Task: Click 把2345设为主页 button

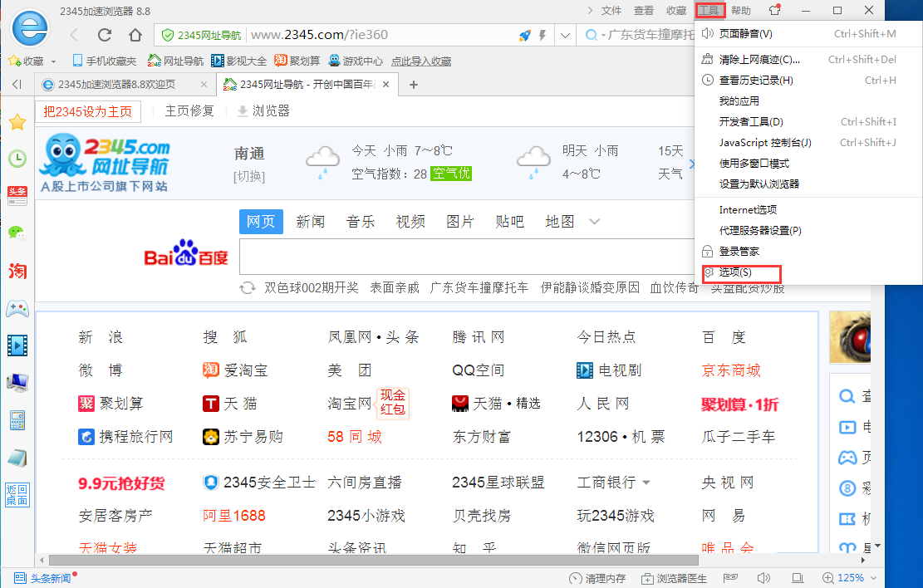Action: (88, 111)
